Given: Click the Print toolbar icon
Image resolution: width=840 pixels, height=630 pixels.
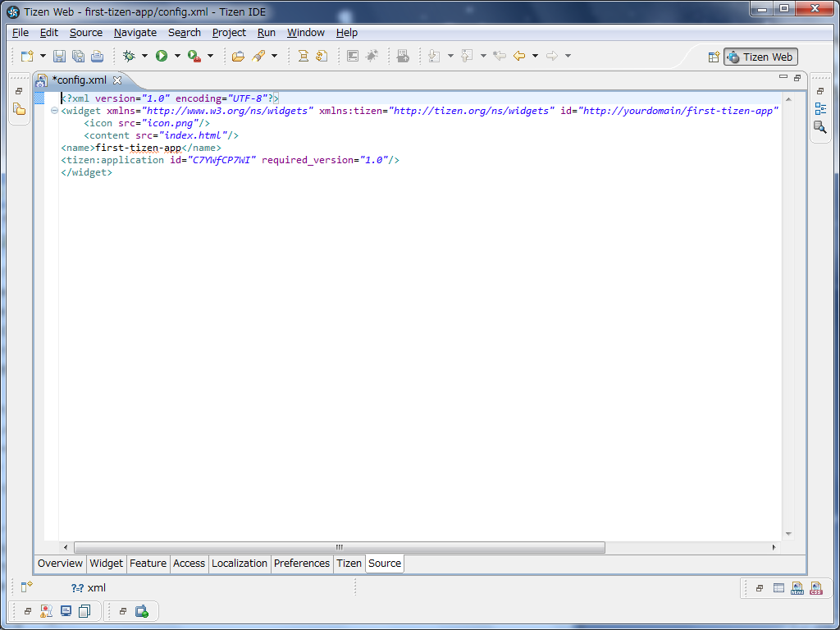Looking at the screenshot, I should tap(97, 56).
